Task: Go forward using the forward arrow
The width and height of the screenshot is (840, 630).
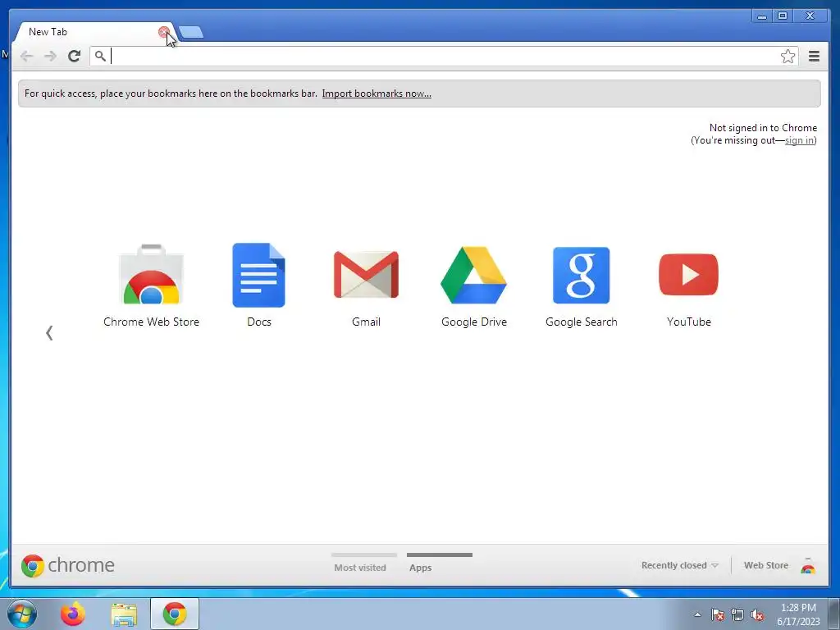Action: pos(50,56)
